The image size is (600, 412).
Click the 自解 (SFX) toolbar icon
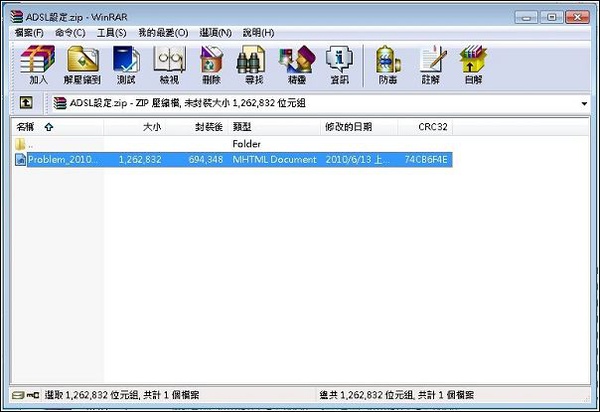[x=472, y=64]
